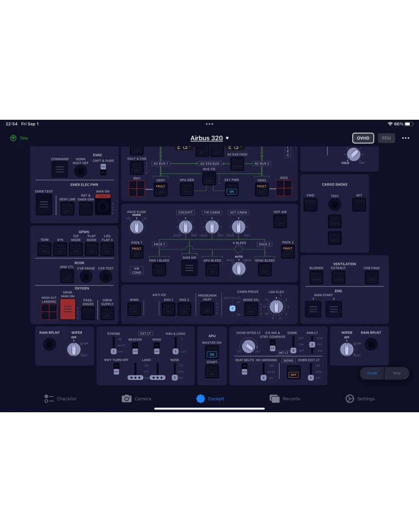Flip the DOME light switch

pyautogui.click(x=293, y=345)
